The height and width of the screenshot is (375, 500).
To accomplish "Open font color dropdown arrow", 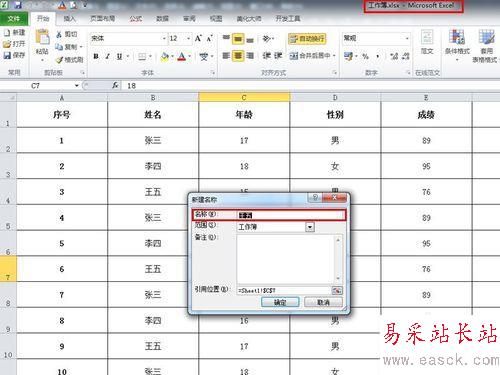I will point(190,57).
